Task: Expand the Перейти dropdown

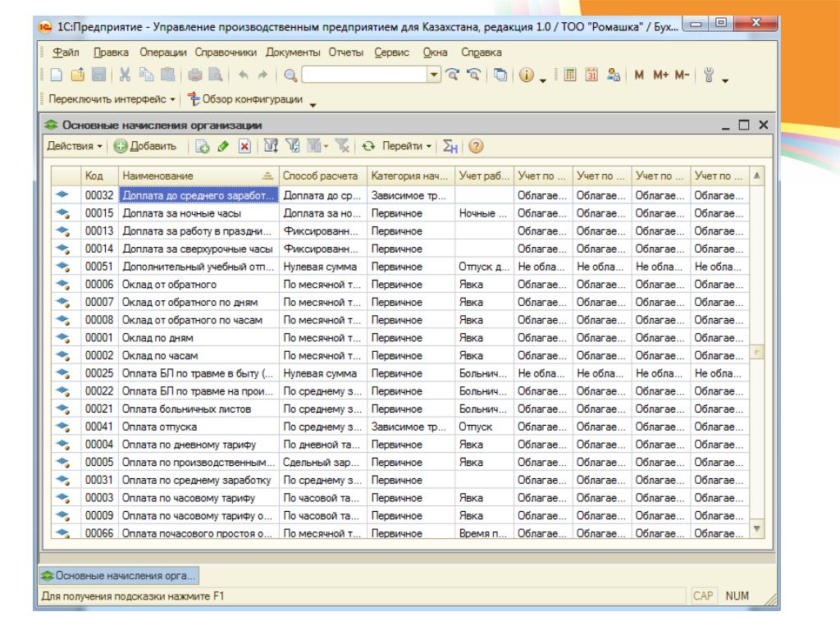Action: 407,146
